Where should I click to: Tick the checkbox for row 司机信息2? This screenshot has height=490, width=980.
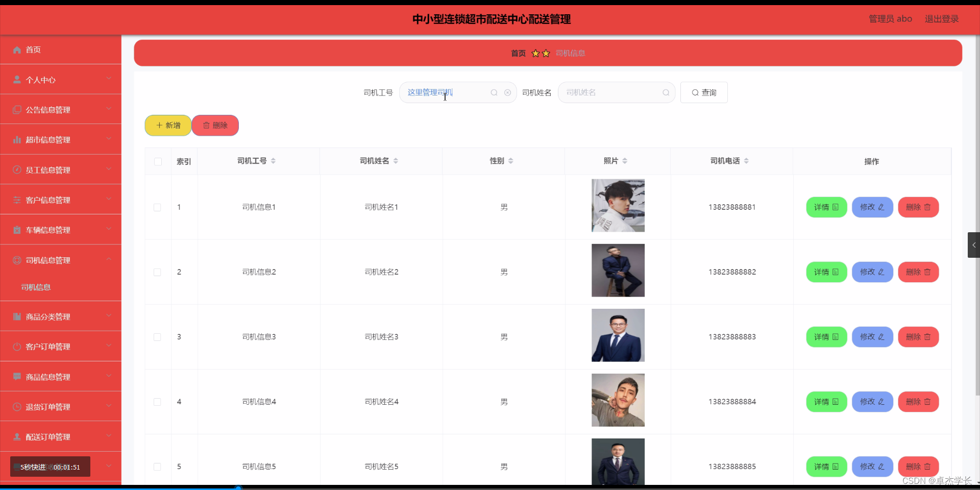click(x=157, y=273)
